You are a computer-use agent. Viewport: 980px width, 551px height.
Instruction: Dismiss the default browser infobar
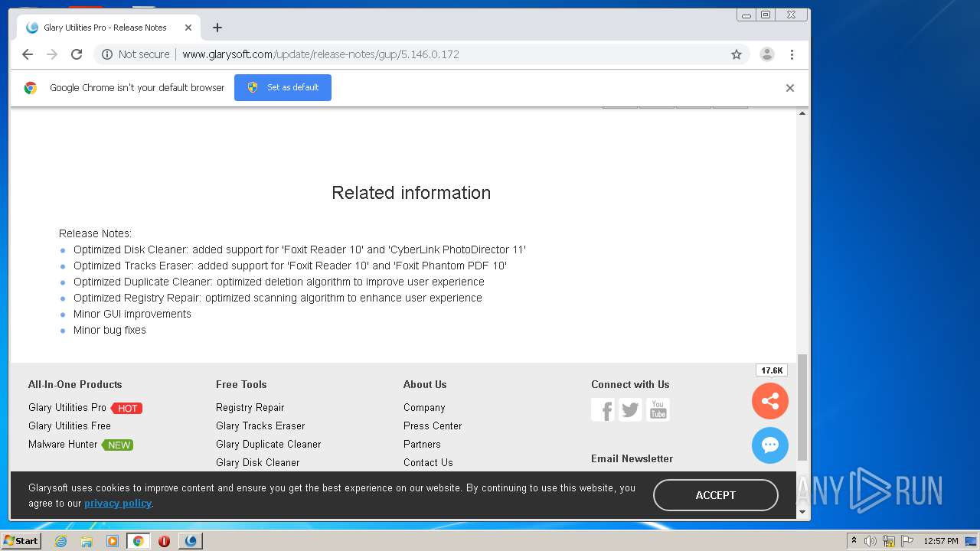click(790, 88)
